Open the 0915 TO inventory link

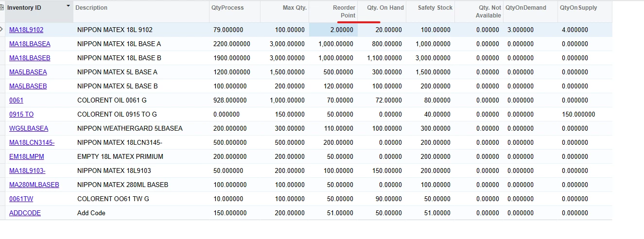21,114
